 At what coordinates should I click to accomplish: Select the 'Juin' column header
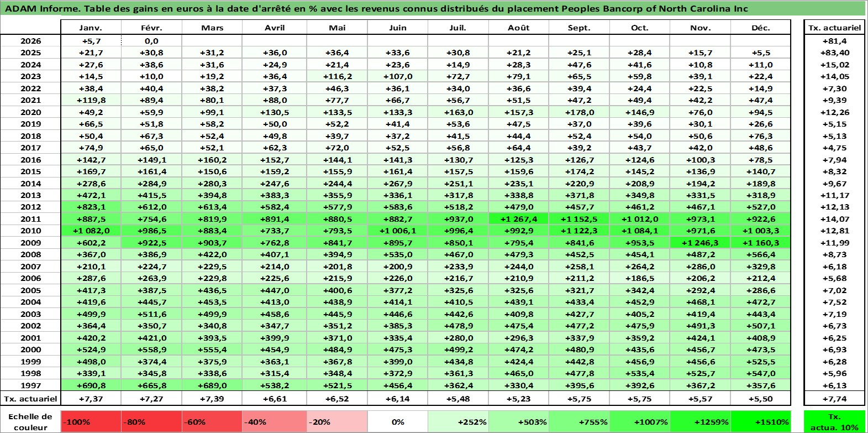tap(397, 28)
